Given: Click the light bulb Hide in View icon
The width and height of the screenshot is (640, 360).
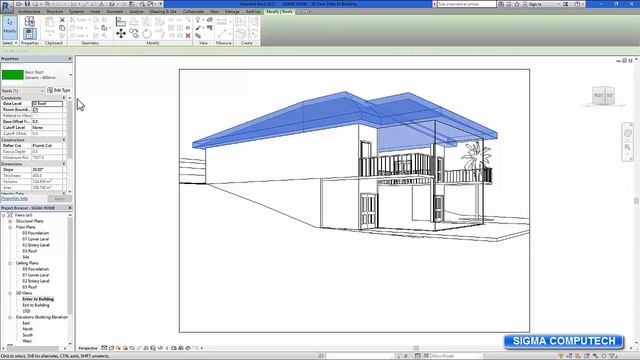Looking at the screenshot, I should click(x=198, y=20).
